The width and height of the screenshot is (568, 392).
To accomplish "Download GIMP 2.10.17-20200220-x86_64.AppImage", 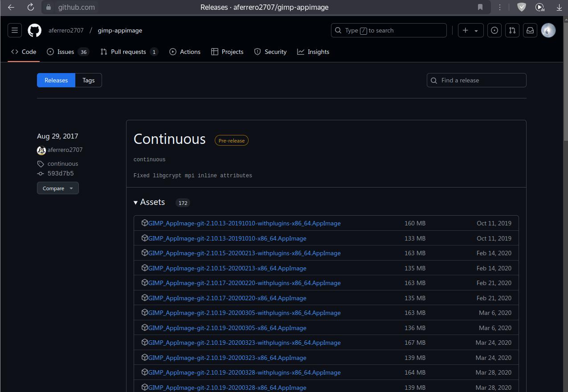I will tap(227, 298).
